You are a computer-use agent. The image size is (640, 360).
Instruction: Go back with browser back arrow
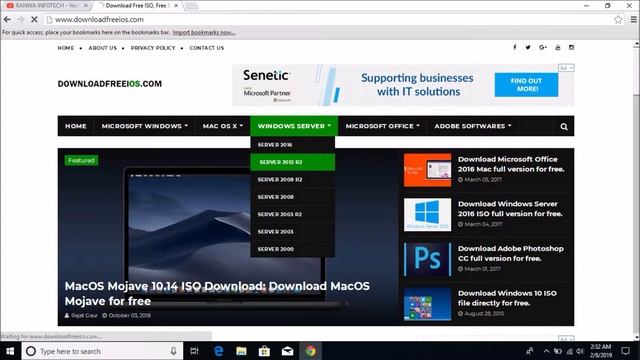(x=7, y=19)
